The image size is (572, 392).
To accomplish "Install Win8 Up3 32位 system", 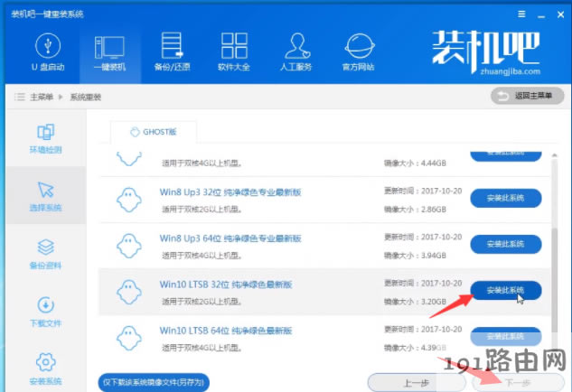I will coord(506,198).
